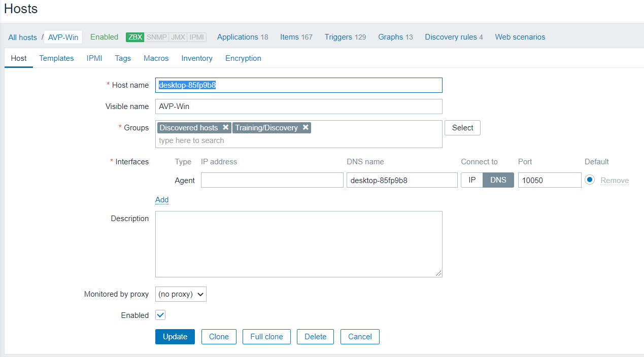Open the Templates tab
The width and height of the screenshot is (644, 357).
pyautogui.click(x=56, y=58)
